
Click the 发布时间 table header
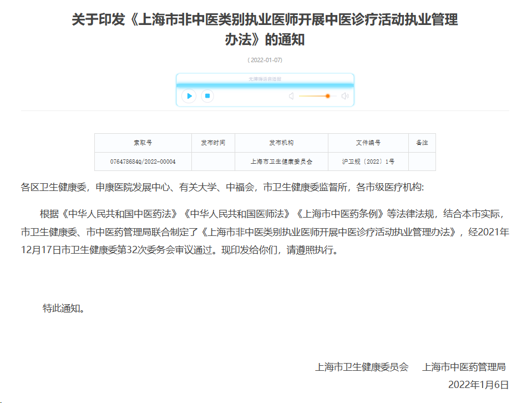tap(213, 143)
